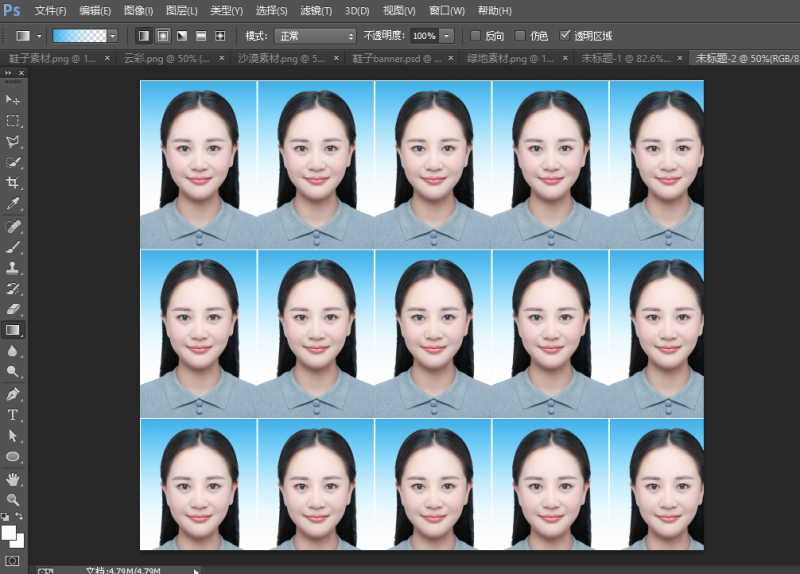This screenshot has width=800, height=574.
Task: Activate the Hand tool
Action: pos(13,479)
